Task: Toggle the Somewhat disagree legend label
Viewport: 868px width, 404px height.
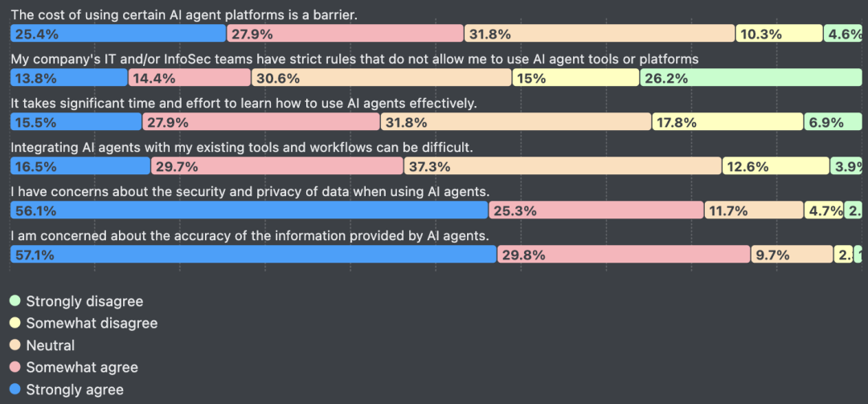Action: click(x=92, y=323)
